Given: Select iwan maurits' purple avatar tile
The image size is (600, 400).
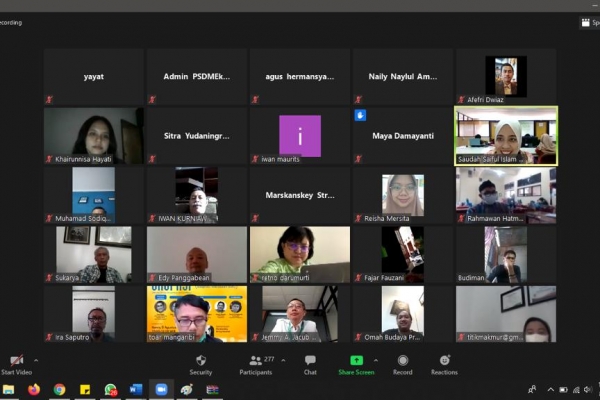Looking at the screenshot, I should (300, 136).
